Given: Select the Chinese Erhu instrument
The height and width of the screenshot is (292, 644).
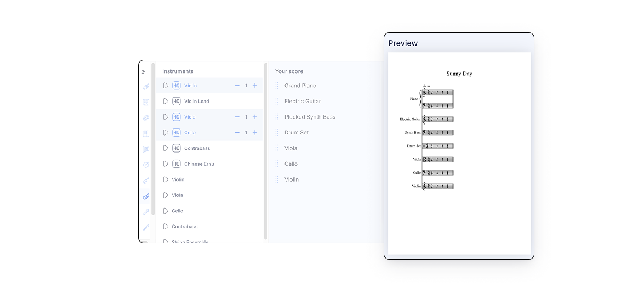Looking at the screenshot, I should (199, 164).
